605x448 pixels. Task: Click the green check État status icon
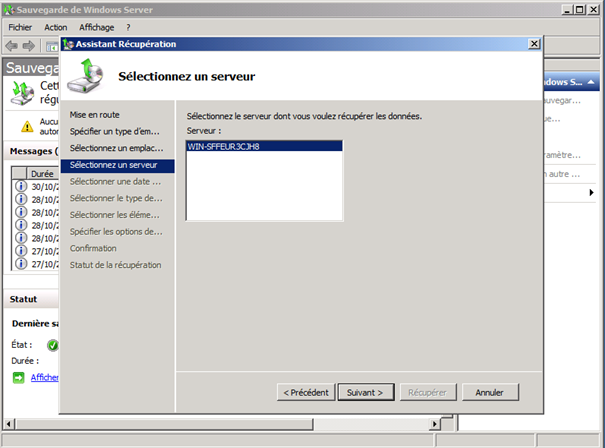point(53,345)
